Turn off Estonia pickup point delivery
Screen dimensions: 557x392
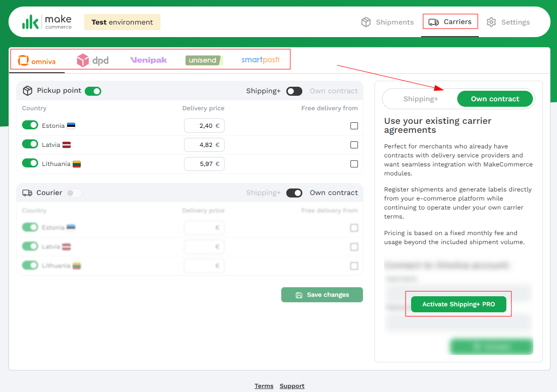point(30,125)
